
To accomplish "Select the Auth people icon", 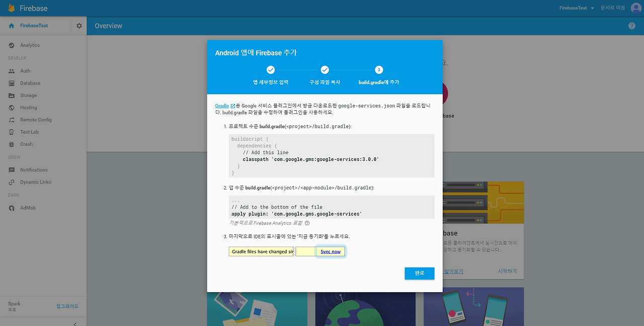I will (x=11, y=71).
